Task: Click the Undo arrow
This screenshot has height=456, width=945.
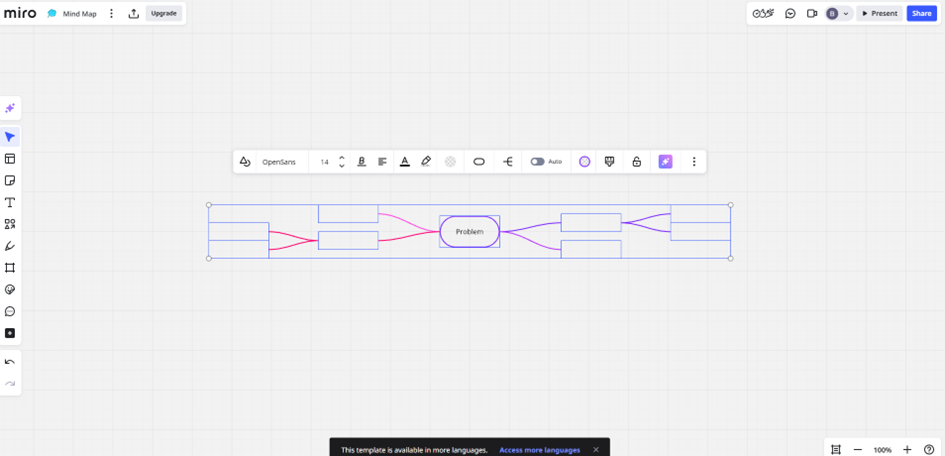Action: [10, 362]
